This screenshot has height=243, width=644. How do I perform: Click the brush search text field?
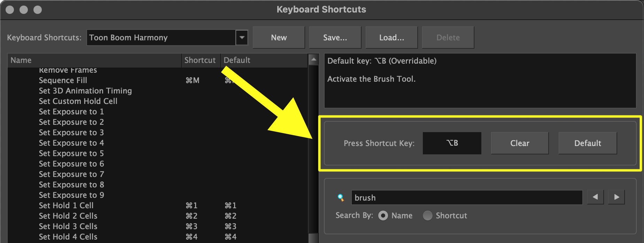point(467,197)
